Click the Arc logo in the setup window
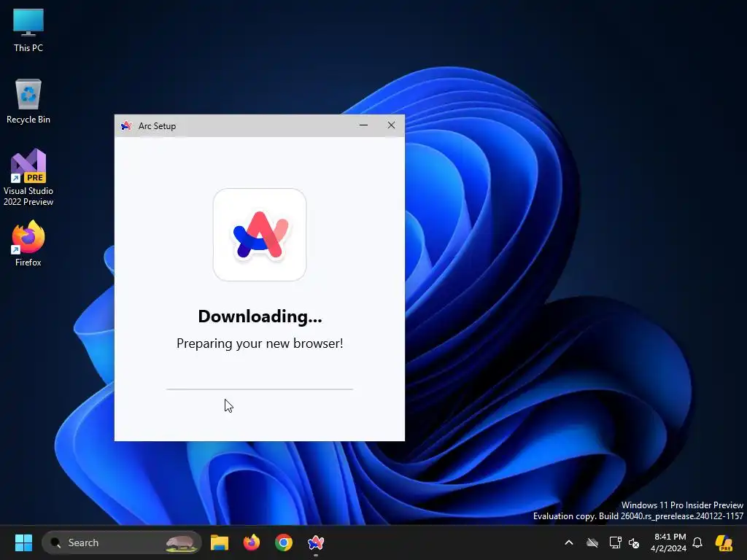The image size is (747, 560). [x=260, y=235]
